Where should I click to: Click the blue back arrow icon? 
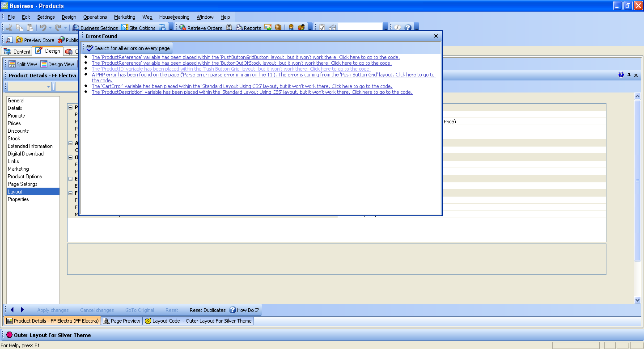click(12, 310)
